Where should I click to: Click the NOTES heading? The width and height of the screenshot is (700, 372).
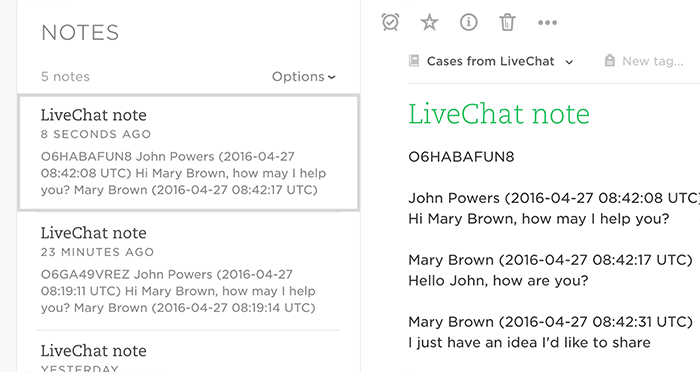tap(80, 33)
